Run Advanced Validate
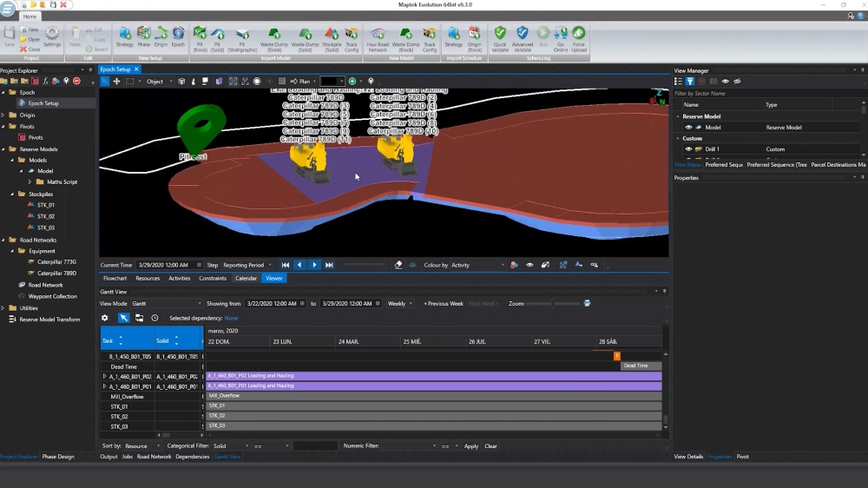This screenshot has height=488, width=868. point(522,39)
